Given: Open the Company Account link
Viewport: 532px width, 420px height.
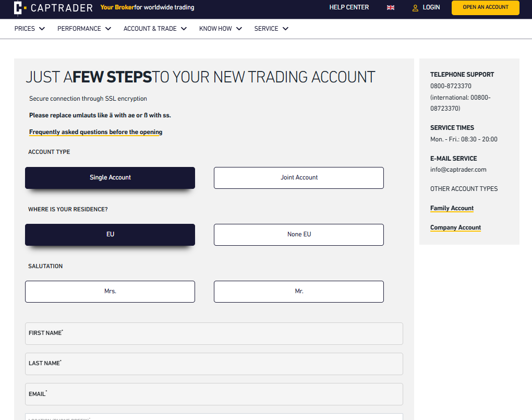Looking at the screenshot, I should (x=456, y=228).
